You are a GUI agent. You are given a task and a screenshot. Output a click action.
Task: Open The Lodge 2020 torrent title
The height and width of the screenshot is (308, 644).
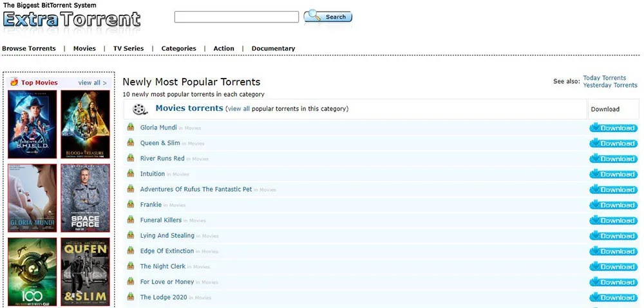(164, 297)
